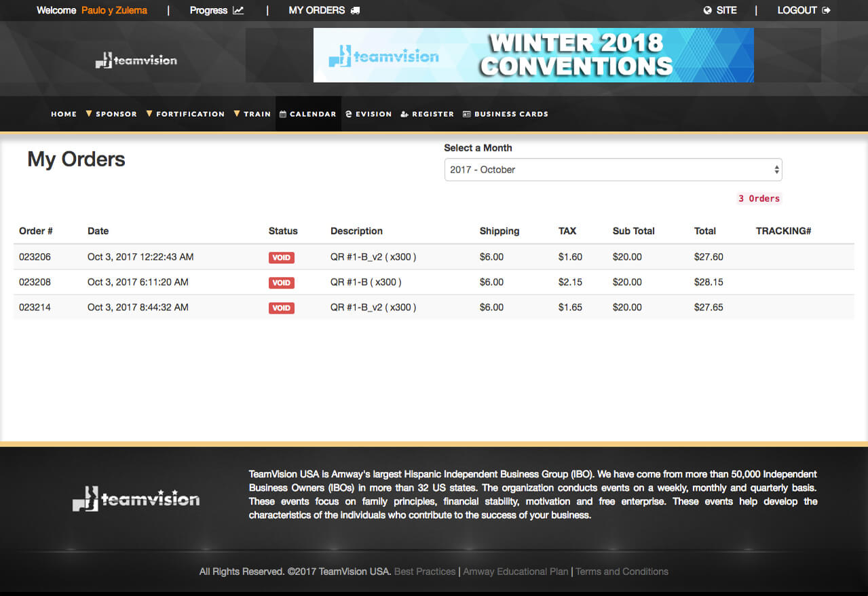Click the VOID badge for order 023208
This screenshot has width=868, height=596.
[x=282, y=283]
